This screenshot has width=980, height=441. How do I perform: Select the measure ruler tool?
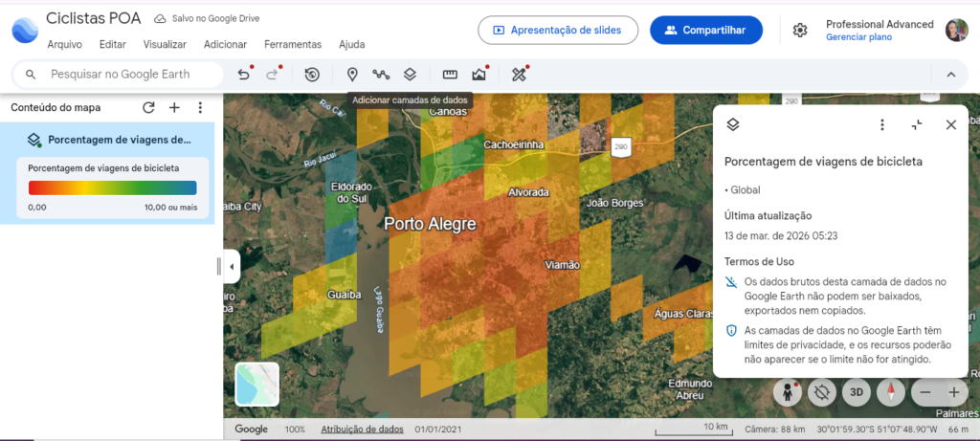[x=450, y=75]
